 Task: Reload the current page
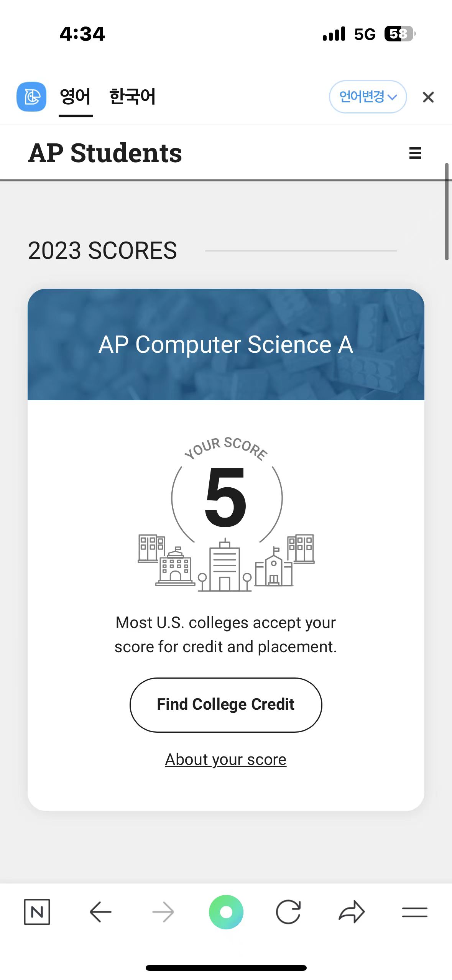click(288, 912)
